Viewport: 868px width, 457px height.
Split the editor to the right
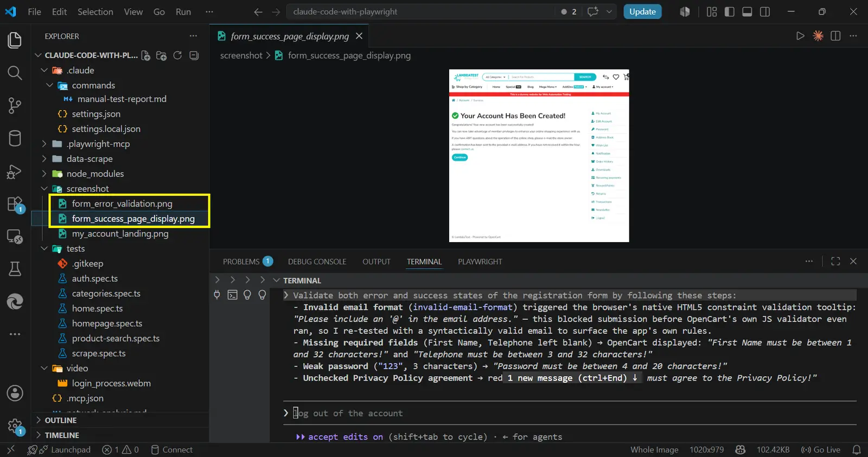[x=835, y=36]
